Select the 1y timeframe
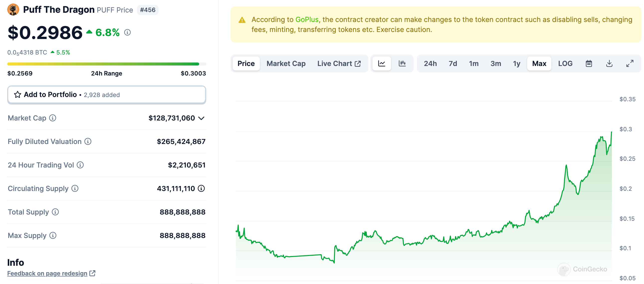The image size is (644, 284). point(516,63)
